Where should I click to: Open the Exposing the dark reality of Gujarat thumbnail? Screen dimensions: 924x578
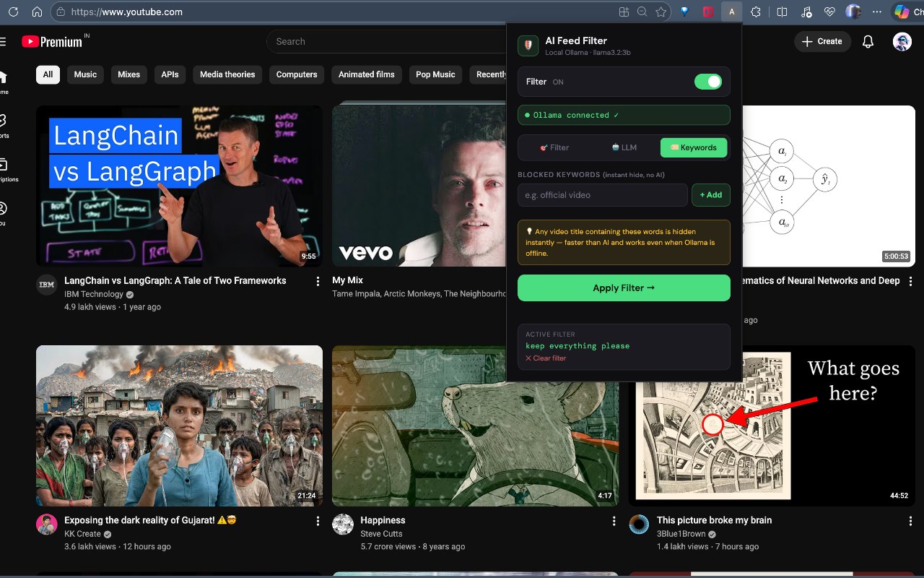coord(179,426)
